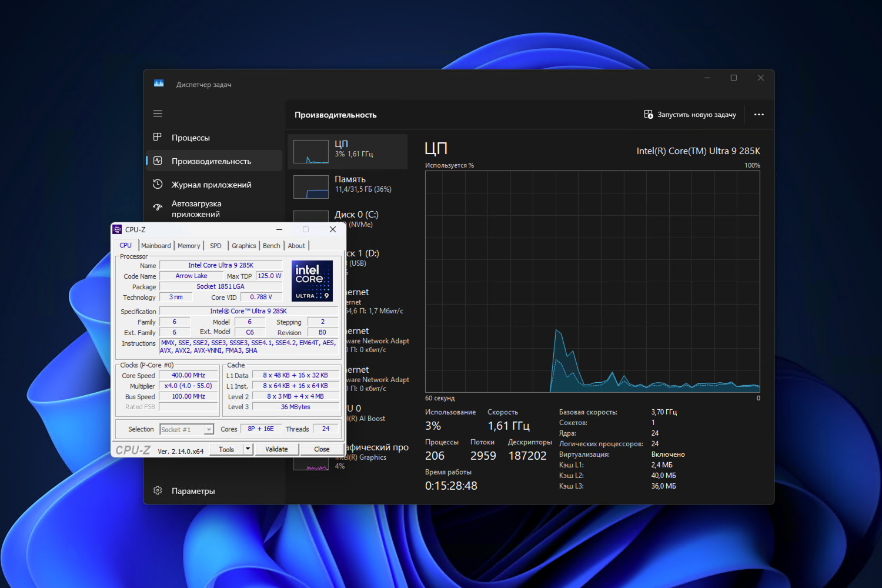Click the CPU-Z version text "Ver. 2.14.0.x64"

[181, 452]
